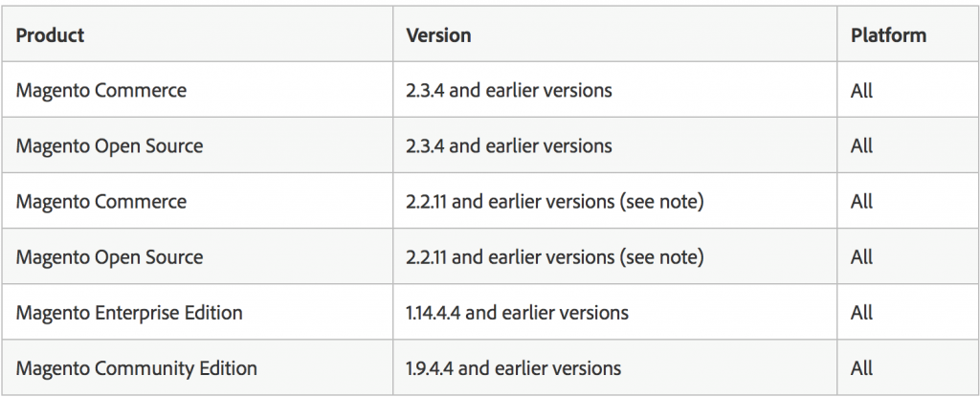This screenshot has width=980, height=397.
Task: Select Magento Open Source cell in the 2.2.11 row
Action: tap(197, 256)
